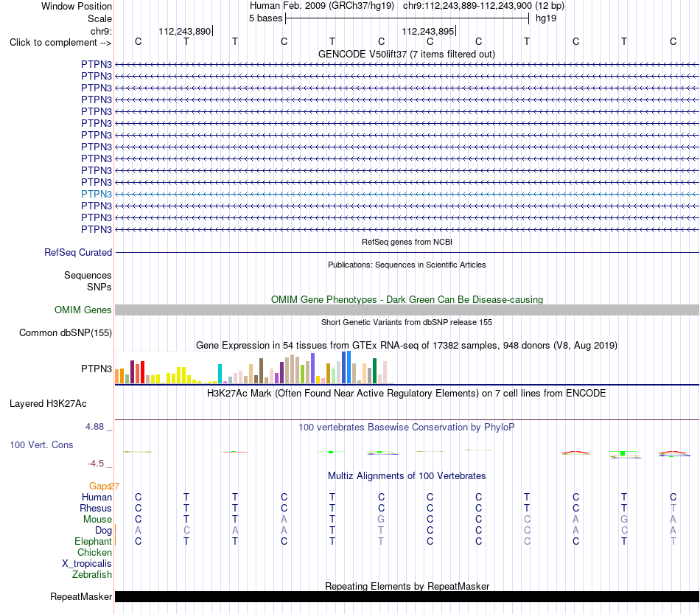Click the 'Common dbSNP(155)' track label
The image size is (700, 614).
point(66,332)
